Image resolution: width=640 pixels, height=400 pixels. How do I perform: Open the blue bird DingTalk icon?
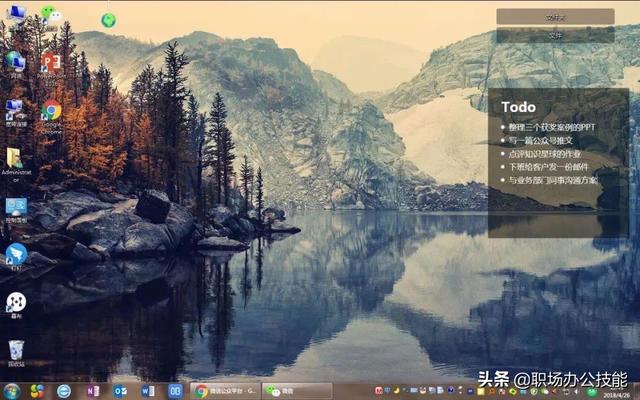pos(16,256)
